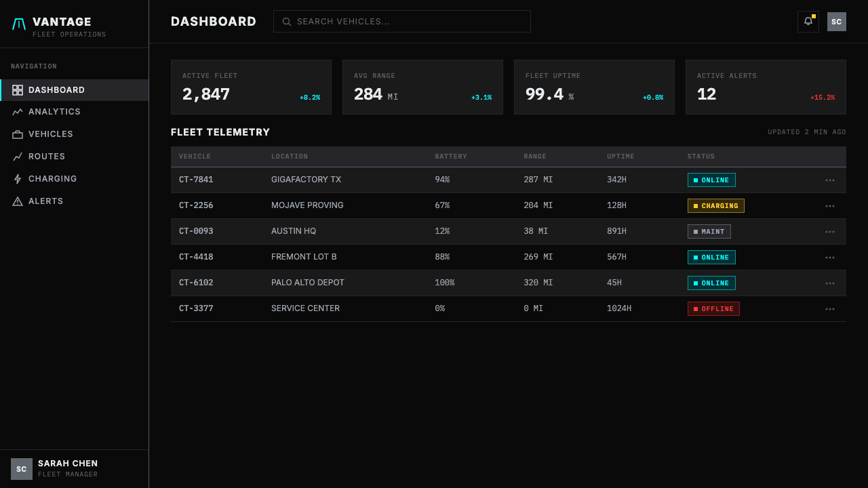868x488 pixels.
Task: Open the Fleet Uptime stat card
Action: (594, 87)
